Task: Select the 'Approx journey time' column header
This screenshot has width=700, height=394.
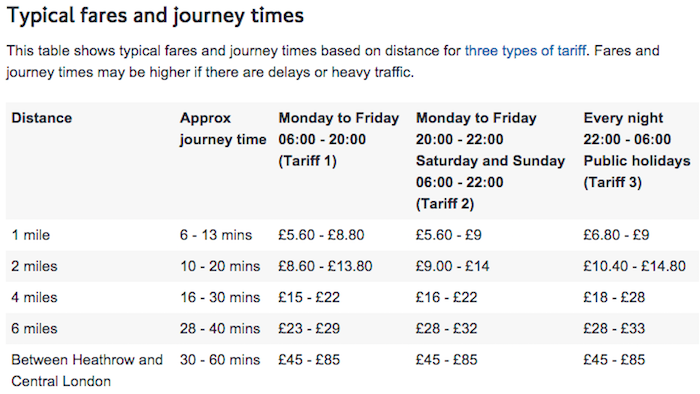Action: pyautogui.click(x=223, y=129)
